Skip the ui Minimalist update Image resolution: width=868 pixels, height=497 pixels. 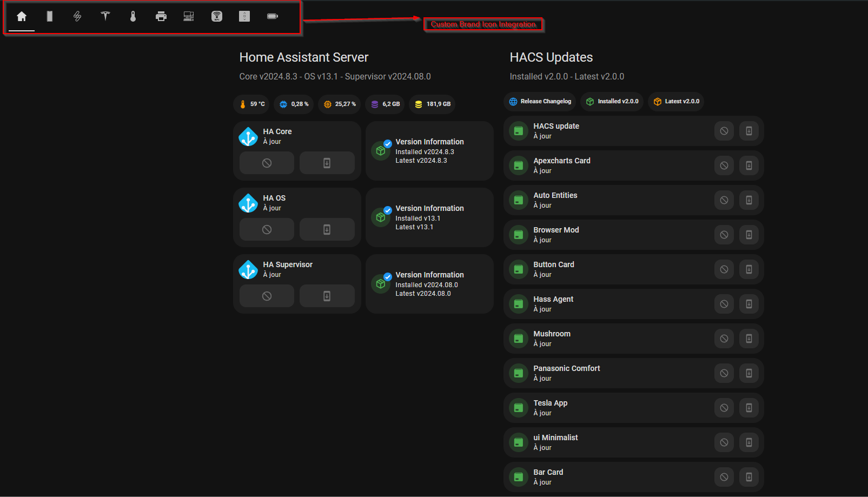(x=724, y=442)
